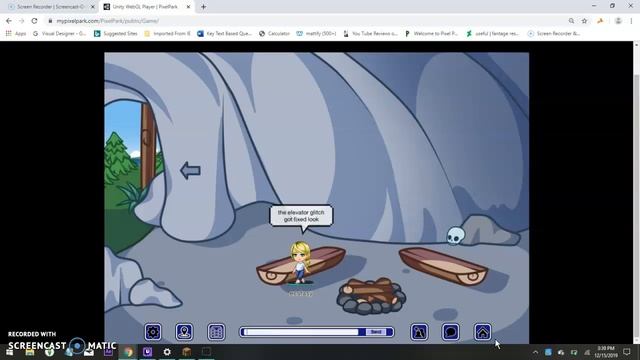Close the Screen Recorder browser tab
Screen dimensions: 640x360
point(93,7)
